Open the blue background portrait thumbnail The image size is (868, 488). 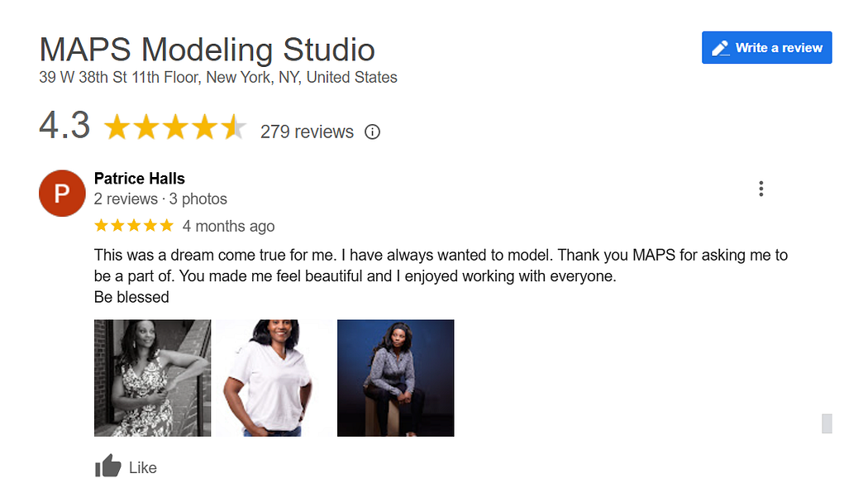tap(396, 378)
